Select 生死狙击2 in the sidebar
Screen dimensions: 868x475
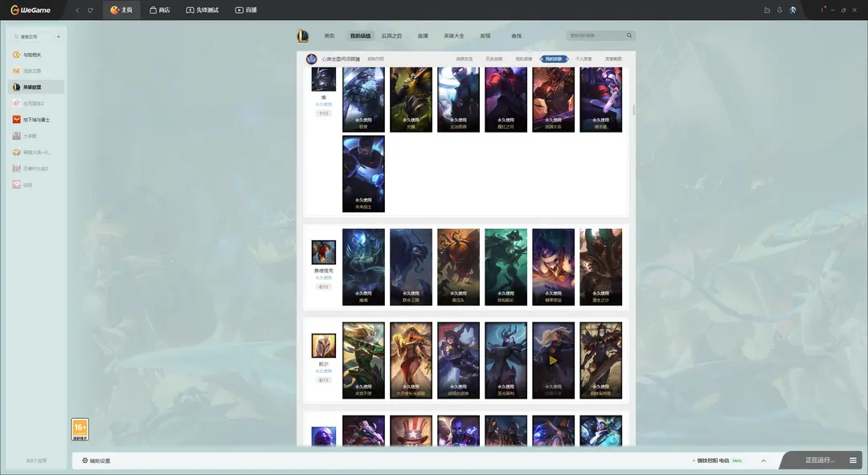point(36,104)
